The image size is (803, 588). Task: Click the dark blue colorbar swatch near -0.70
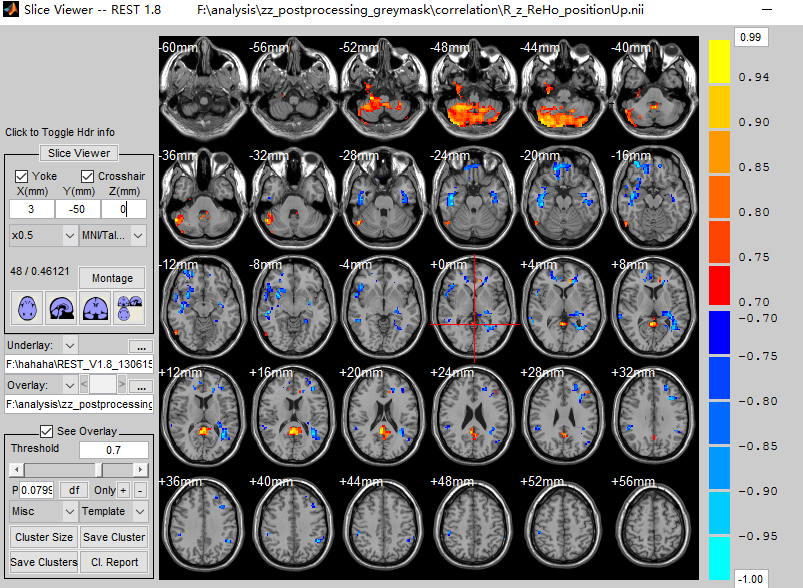pyautogui.click(x=720, y=332)
